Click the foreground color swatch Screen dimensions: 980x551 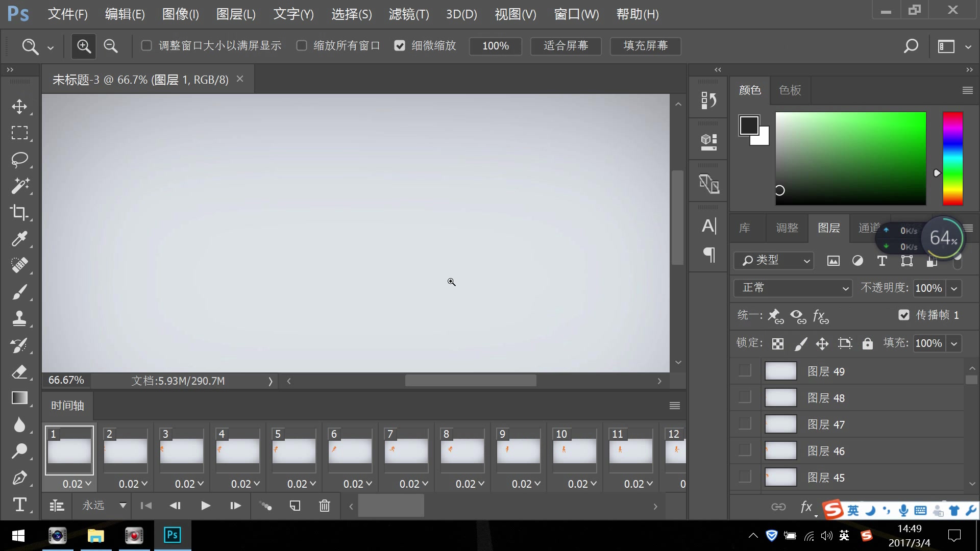point(749,125)
